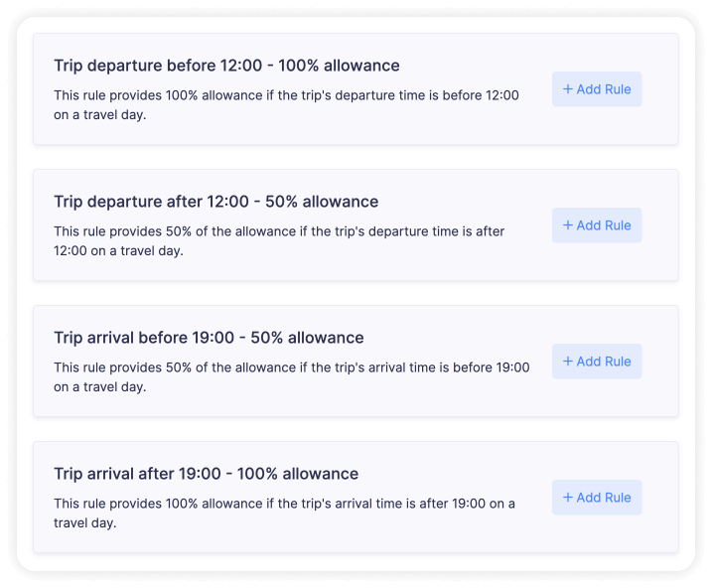Select "Trip departure after 12:00 - 50% allowance" title
This screenshot has height=588, width=712.
pyautogui.click(x=215, y=202)
